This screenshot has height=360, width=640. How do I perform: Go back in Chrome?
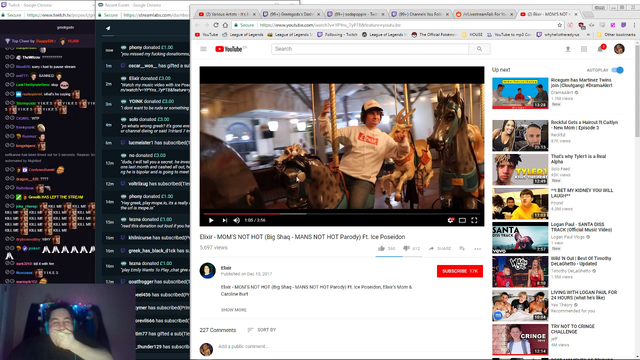(x=198, y=25)
